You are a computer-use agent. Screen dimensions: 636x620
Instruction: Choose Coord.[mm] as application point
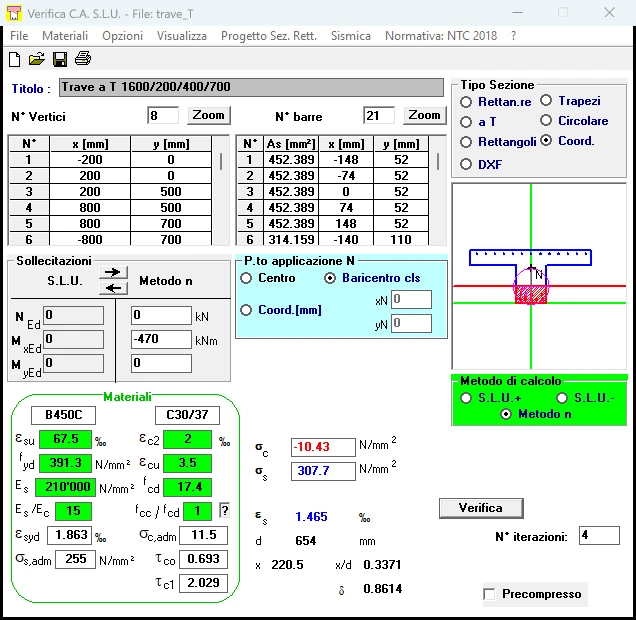246,310
